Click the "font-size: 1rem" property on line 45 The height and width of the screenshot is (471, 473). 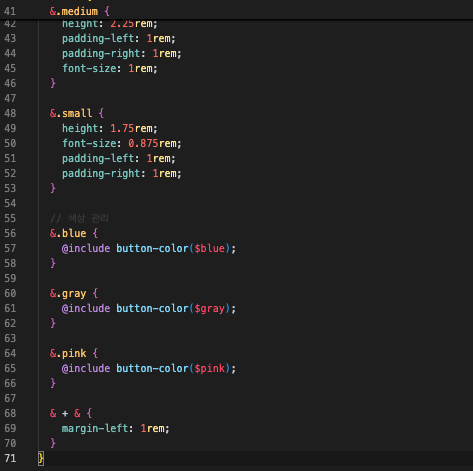[x=110, y=68]
